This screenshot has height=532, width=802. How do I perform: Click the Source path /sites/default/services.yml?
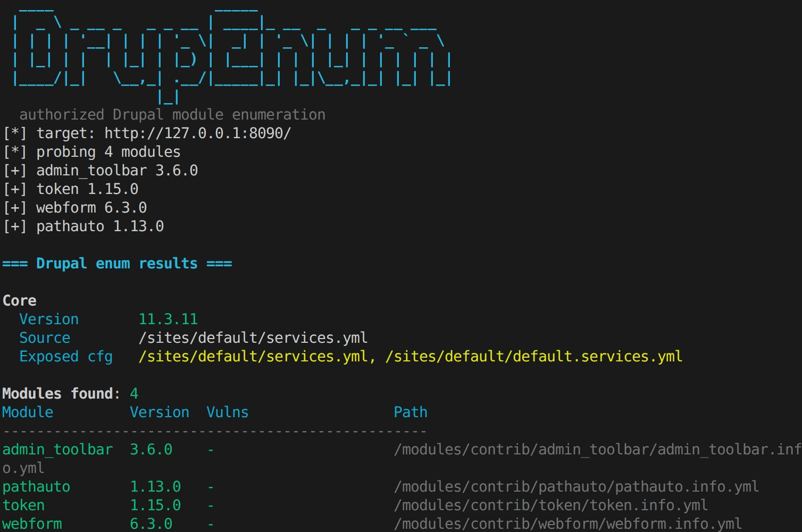tap(253, 338)
